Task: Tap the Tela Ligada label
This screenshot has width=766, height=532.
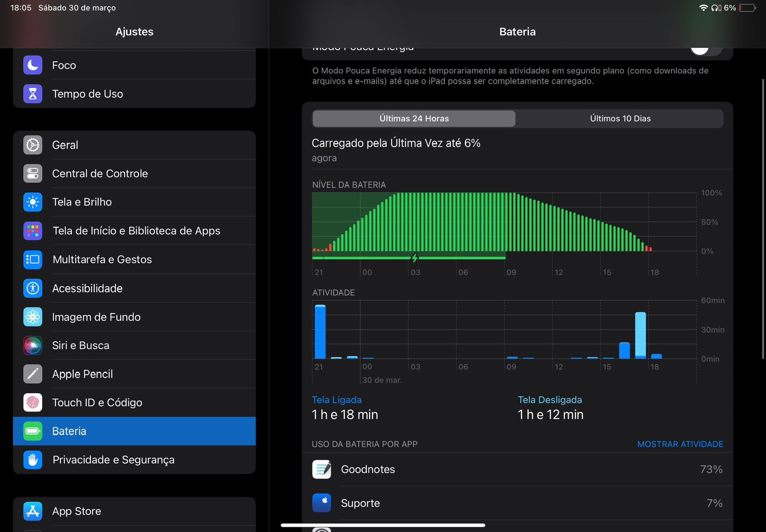Action: (337, 399)
